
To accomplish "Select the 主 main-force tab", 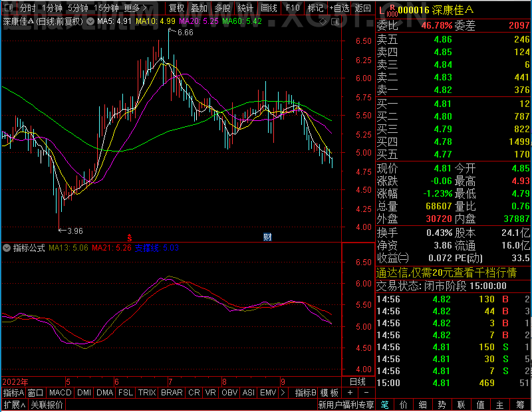I will [x=500, y=405].
